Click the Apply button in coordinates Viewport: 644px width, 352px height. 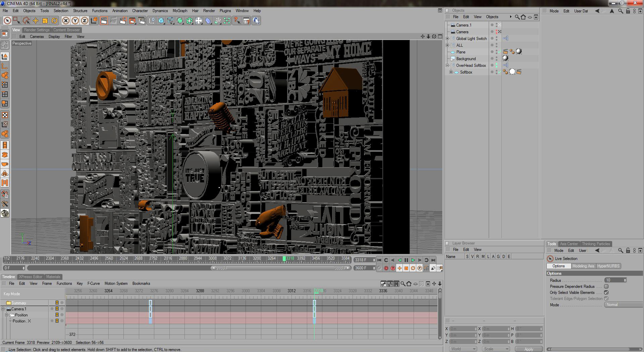[x=529, y=349]
